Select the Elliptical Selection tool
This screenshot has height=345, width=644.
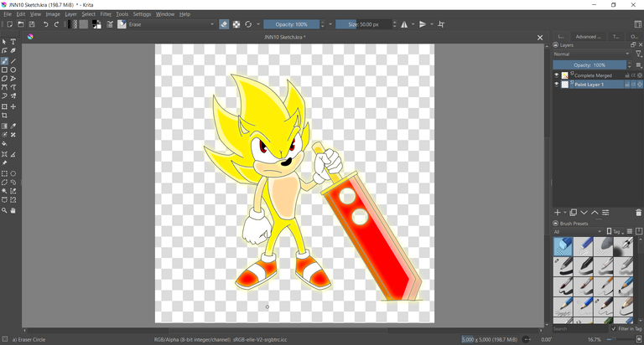[x=13, y=173]
